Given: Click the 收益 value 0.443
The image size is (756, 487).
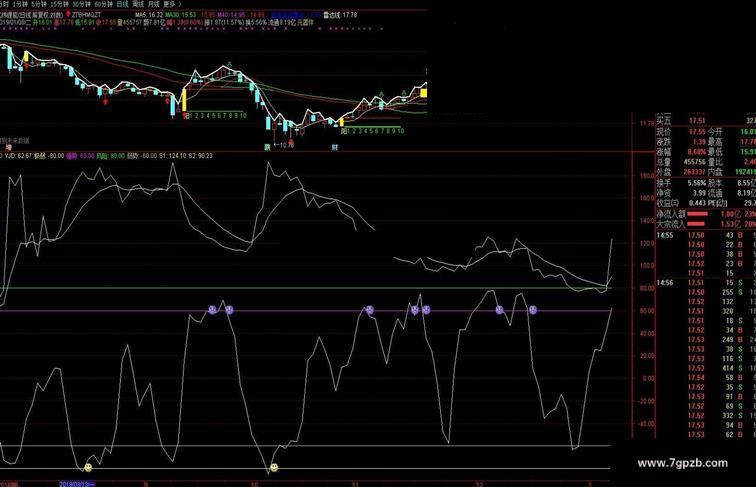Looking at the screenshot, I should tap(697, 203).
